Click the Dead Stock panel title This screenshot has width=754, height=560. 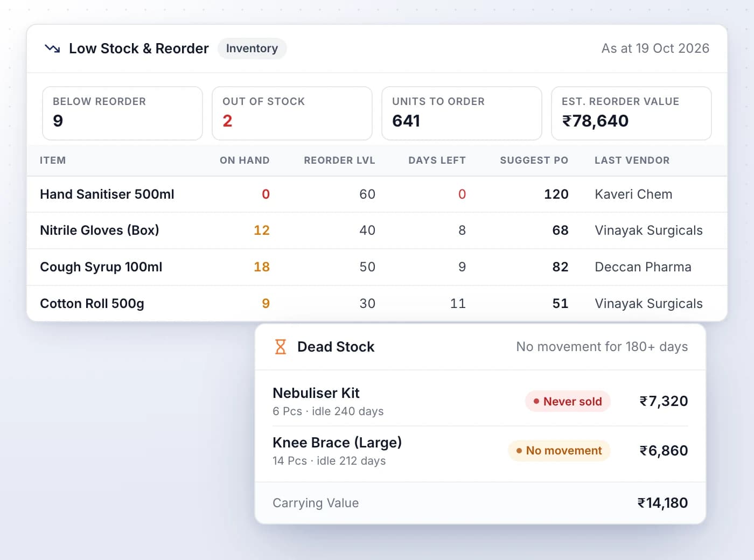(x=336, y=347)
